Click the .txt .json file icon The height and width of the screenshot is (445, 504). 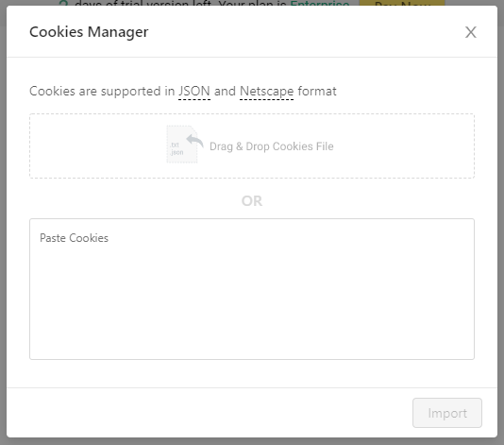[x=180, y=145]
